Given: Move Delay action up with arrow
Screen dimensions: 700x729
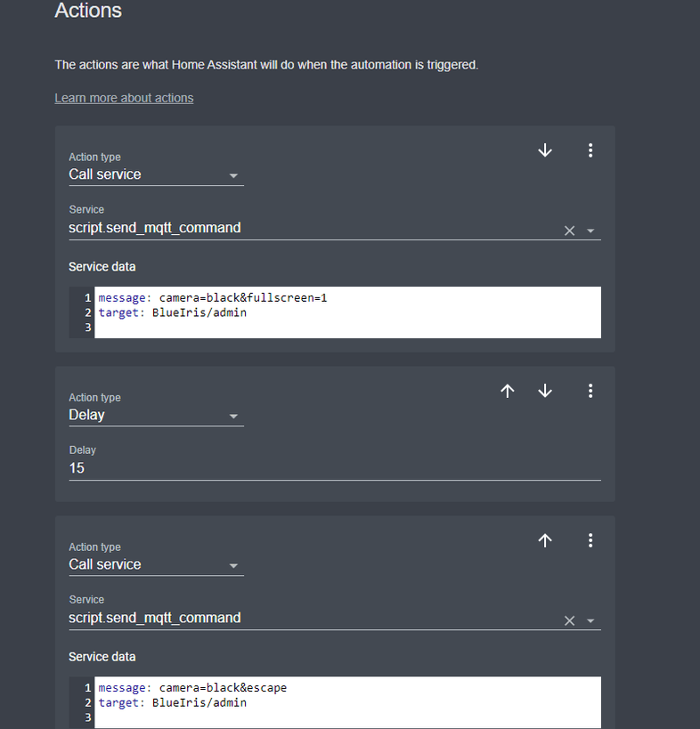Looking at the screenshot, I should pyautogui.click(x=508, y=391).
